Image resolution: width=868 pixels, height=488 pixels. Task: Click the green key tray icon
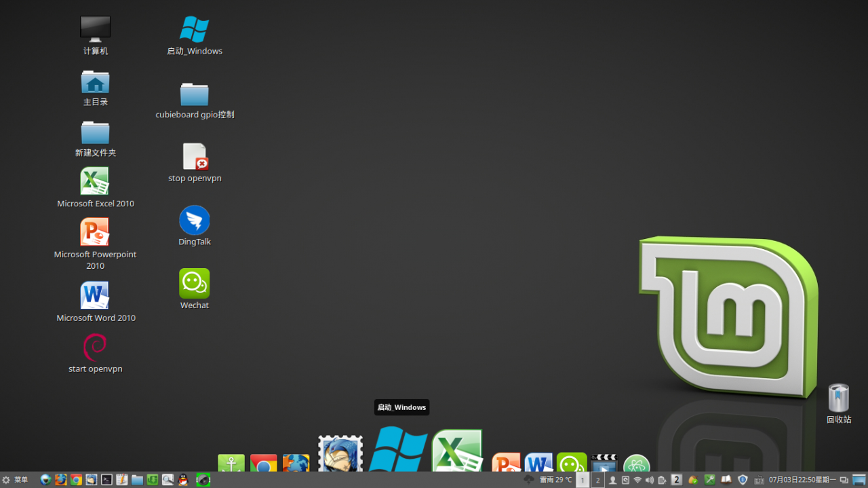710,480
